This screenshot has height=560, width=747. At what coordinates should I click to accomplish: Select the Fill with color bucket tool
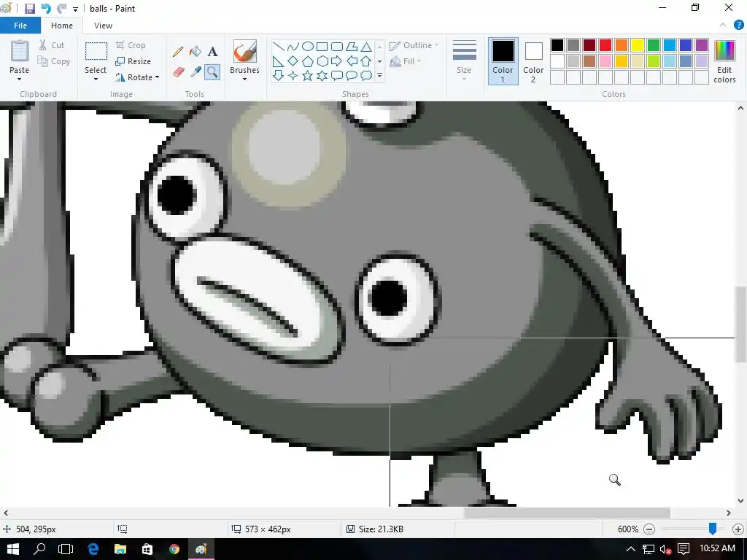pos(196,52)
